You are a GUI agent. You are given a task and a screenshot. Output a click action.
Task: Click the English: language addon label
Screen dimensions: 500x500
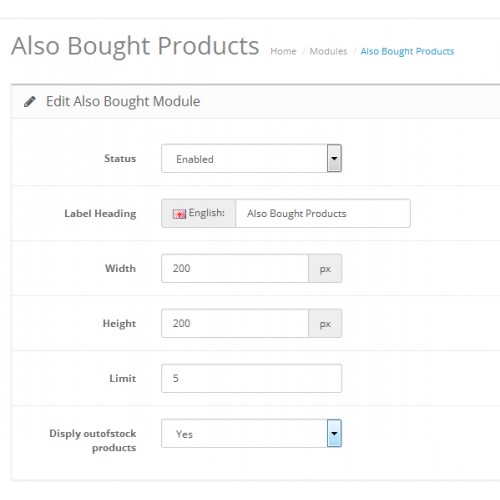(x=199, y=213)
